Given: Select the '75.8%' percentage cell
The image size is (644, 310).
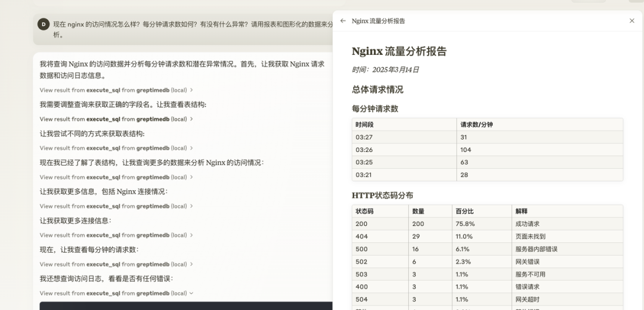Looking at the screenshot, I should 482,224.
